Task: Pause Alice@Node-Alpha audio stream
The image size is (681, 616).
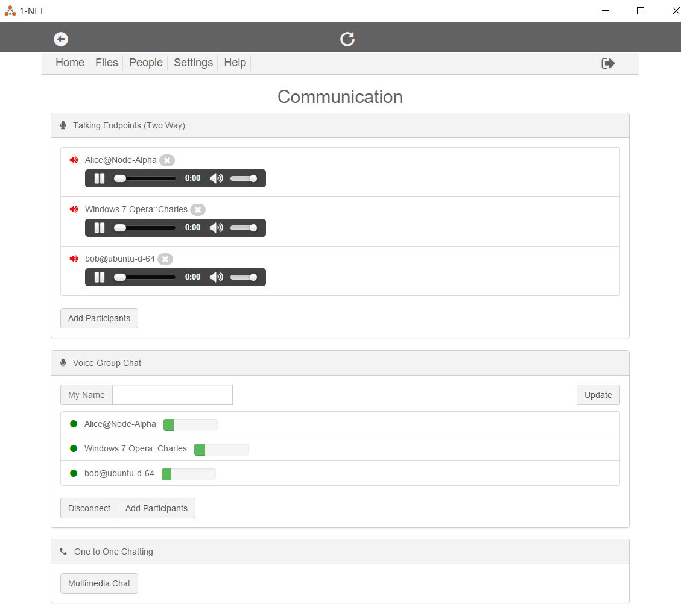Action: 100,178
